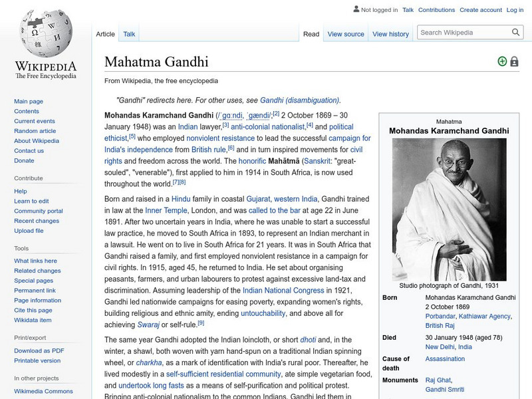This screenshot has height=399, width=532.
Task: Open About Wikipedia
Action: click(x=37, y=141)
